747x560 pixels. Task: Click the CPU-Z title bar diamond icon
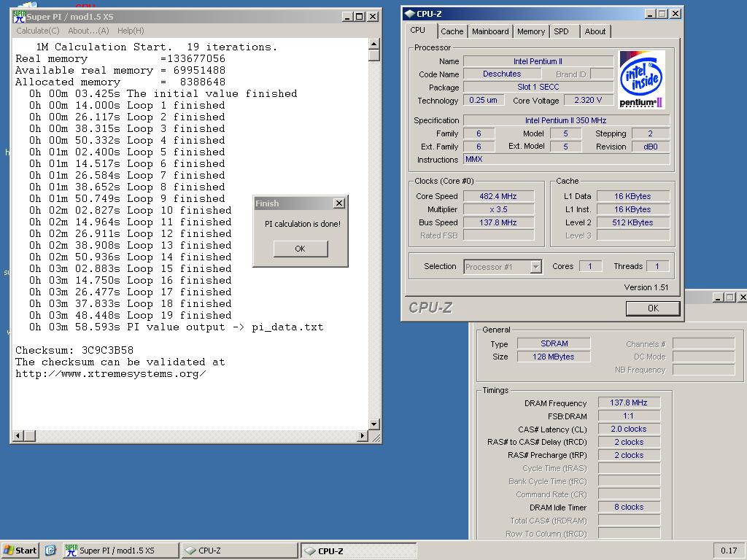coord(409,14)
